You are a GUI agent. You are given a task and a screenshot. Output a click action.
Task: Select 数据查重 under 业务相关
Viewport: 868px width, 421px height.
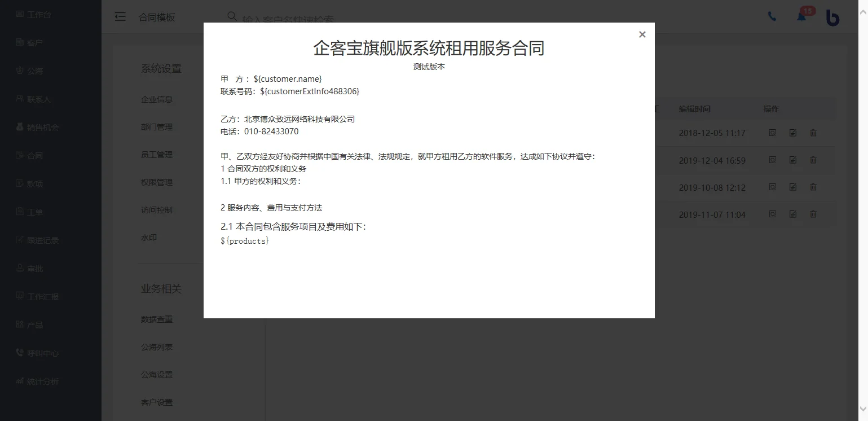[157, 319]
